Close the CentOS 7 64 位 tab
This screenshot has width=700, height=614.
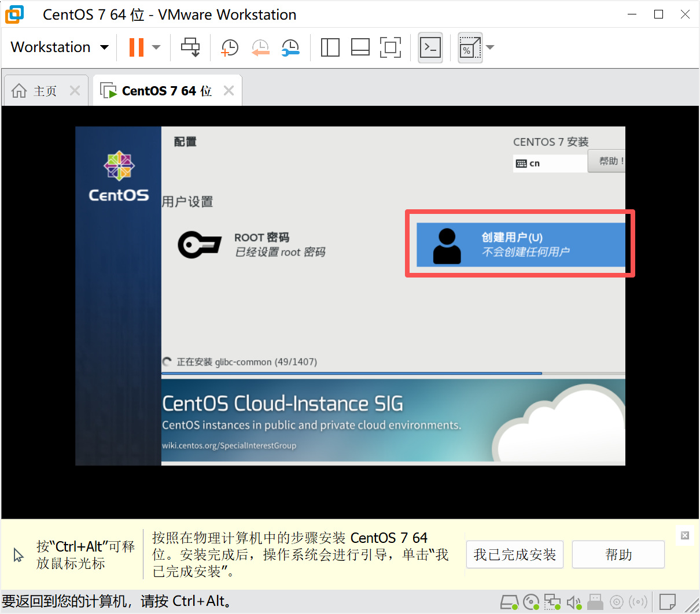(x=229, y=91)
